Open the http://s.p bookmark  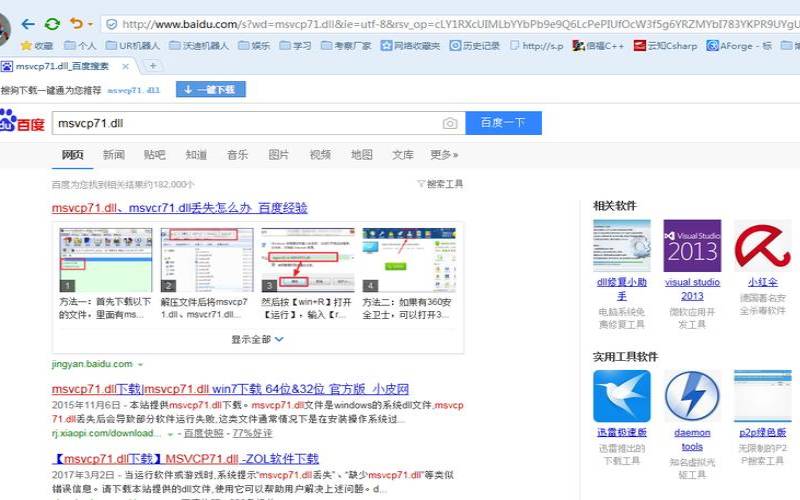pos(537,46)
